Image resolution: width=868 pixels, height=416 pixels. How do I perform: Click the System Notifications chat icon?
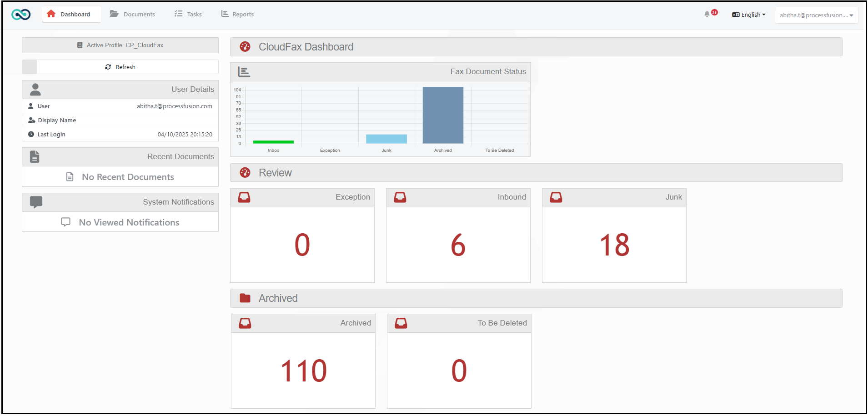pos(36,202)
